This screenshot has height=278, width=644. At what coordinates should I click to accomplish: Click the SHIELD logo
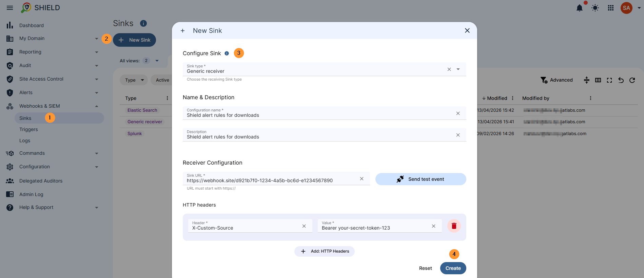click(x=40, y=8)
